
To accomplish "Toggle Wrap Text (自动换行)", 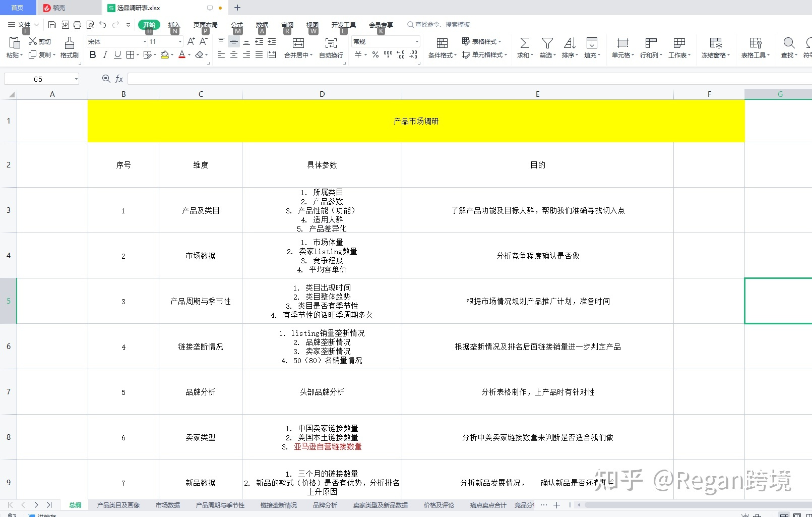I will (331, 43).
